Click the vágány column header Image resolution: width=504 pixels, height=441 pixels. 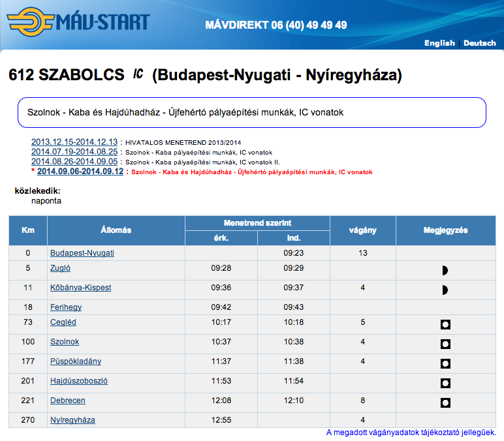363,230
